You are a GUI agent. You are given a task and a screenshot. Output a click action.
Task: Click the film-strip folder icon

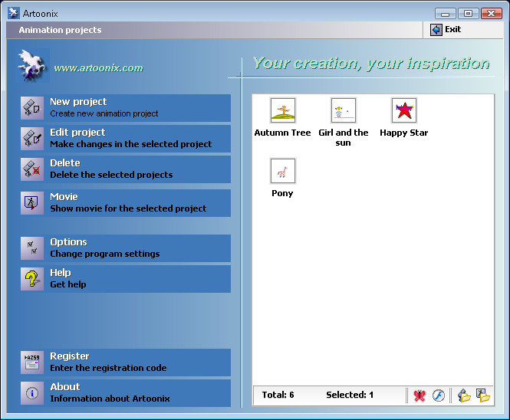(464, 395)
